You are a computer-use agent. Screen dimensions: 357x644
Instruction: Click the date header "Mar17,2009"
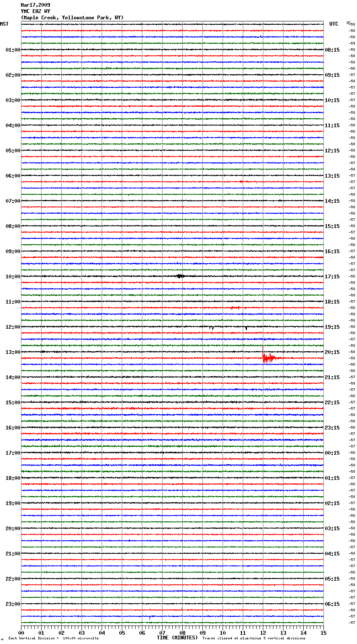pyautogui.click(x=35, y=5)
